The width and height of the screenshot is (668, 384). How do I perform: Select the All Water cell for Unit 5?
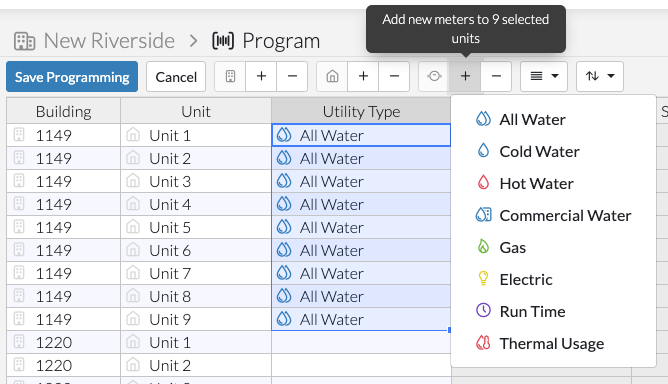[x=361, y=227]
